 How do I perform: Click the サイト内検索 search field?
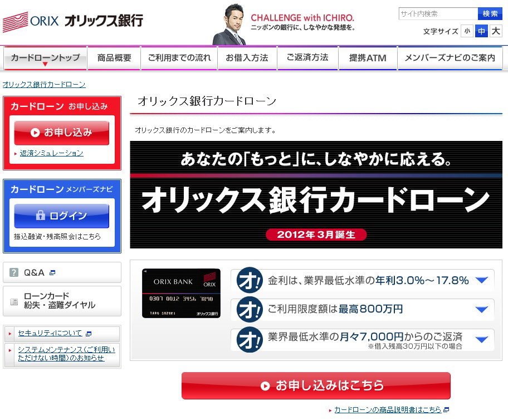click(x=438, y=13)
